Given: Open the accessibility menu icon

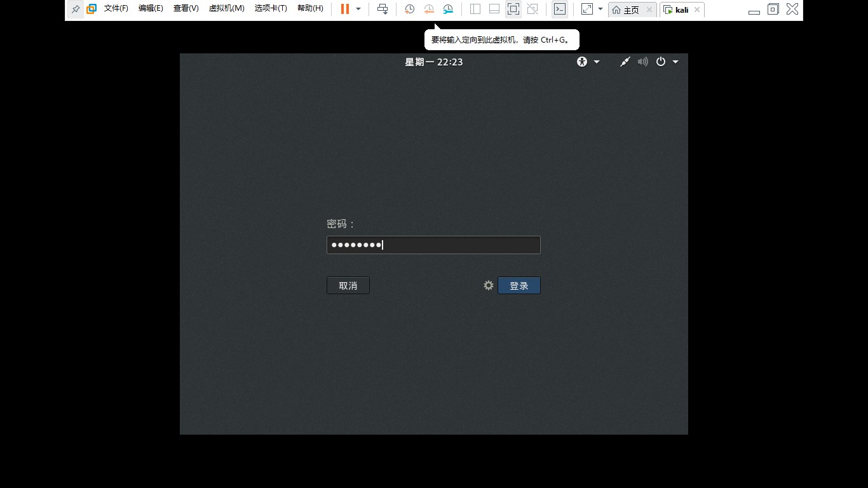Looking at the screenshot, I should [582, 62].
